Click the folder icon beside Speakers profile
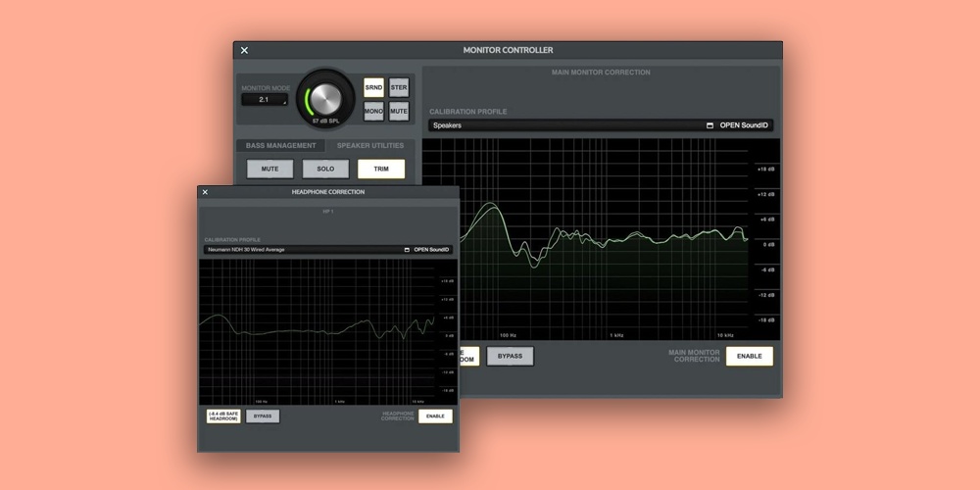 710,125
